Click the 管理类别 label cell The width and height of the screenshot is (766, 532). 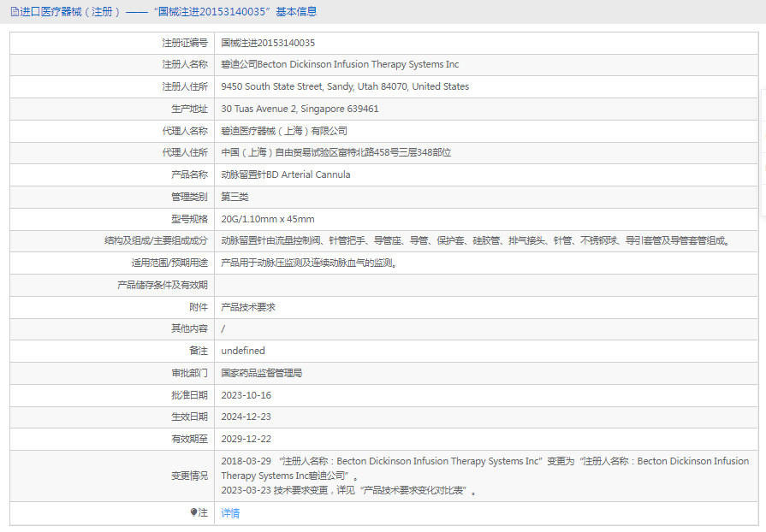pyautogui.click(x=112, y=197)
